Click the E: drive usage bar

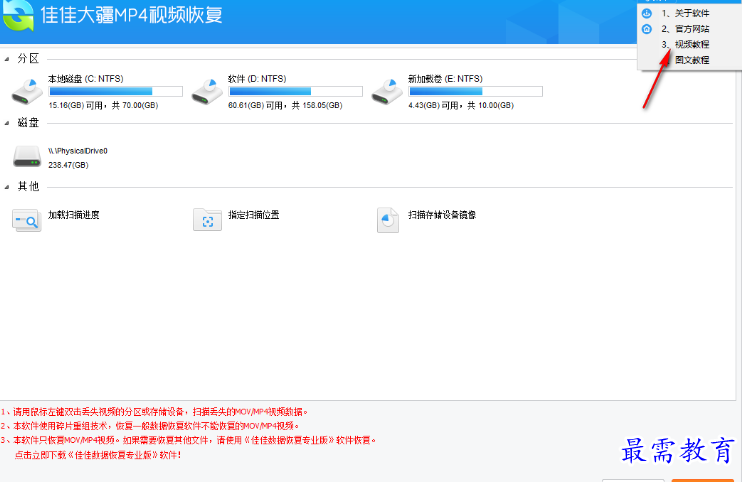tap(476, 91)
